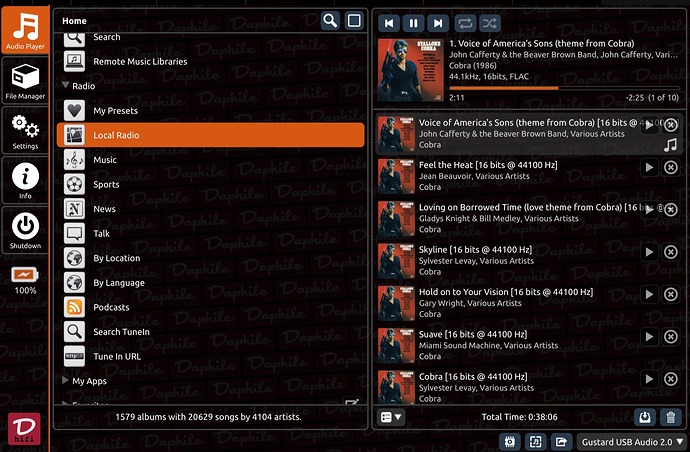
Task: Open the Settings page from the sidebar
Action: 25,131
